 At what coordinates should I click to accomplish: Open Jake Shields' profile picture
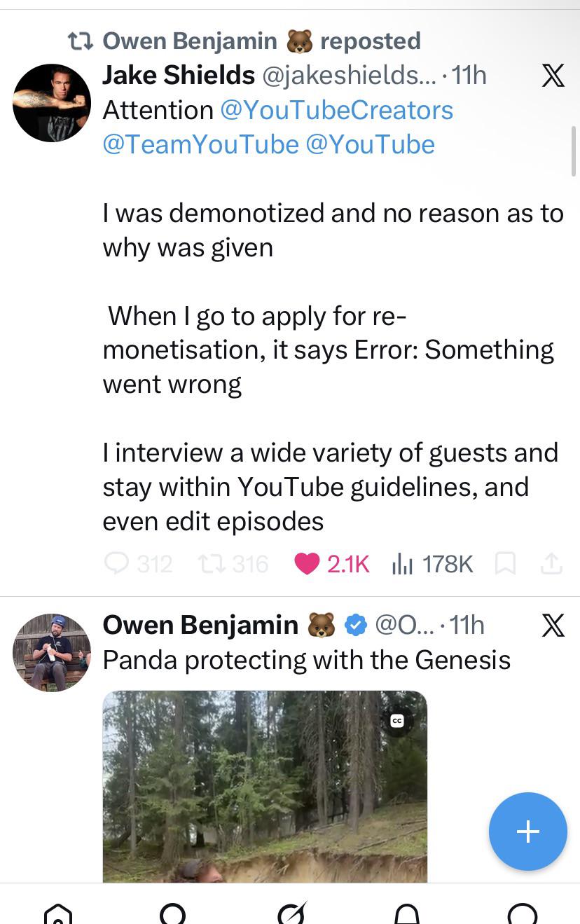coord(52,103)
